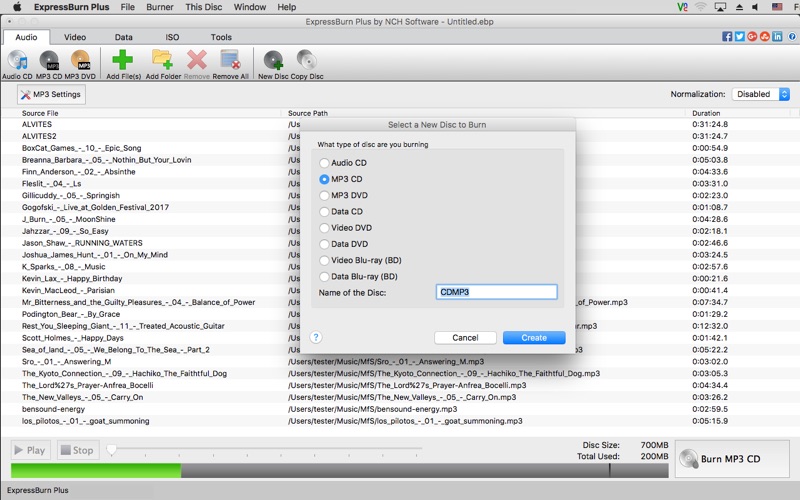The image size is (800, 500).
Task: Open the dialog help question mark
Action: [x=316, y=337]
